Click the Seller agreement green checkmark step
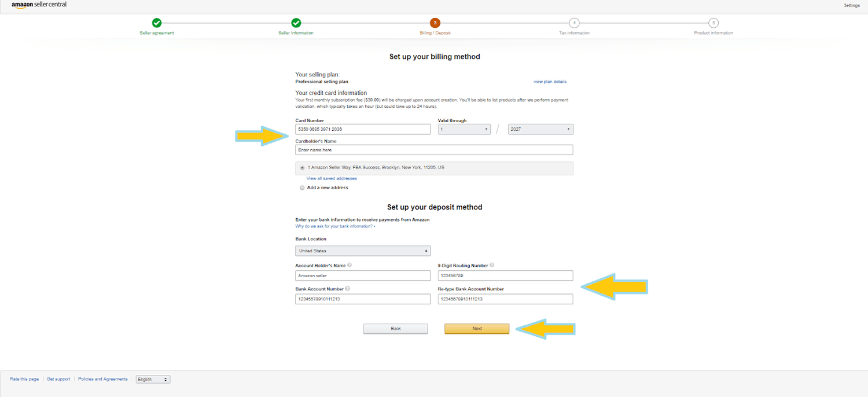This screenshot has height=397, width=868. click(157, 23)
